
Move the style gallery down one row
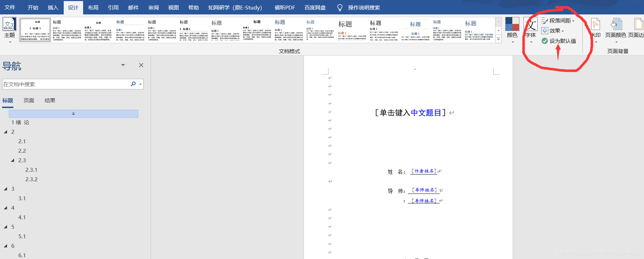point(498,31)
